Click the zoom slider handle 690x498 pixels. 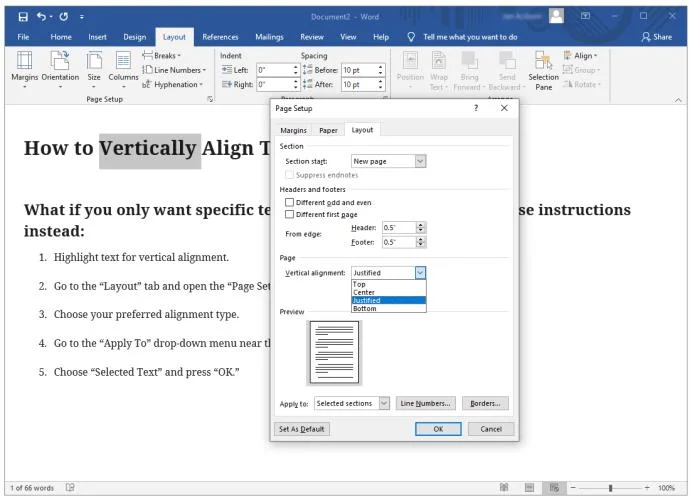[x=610, y=488]
